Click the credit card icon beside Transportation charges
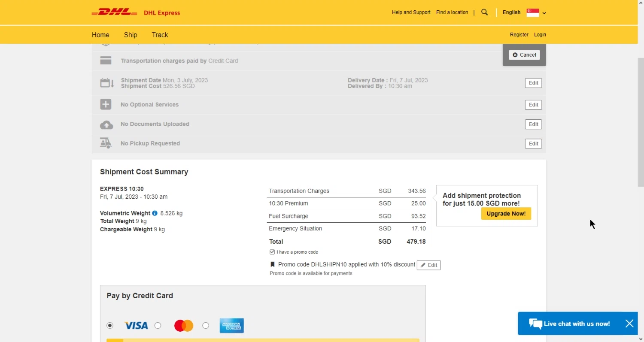Viewport: 644px width, 342px height. coord(106,61)
